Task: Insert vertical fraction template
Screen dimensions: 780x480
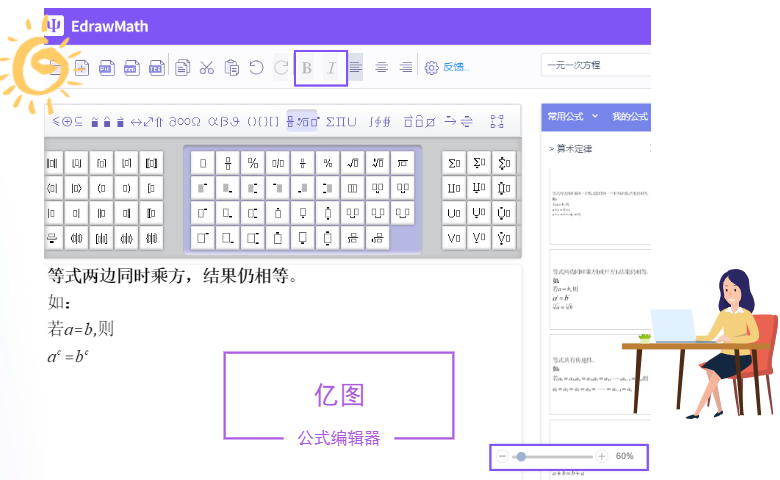Action: coord(228,163)
